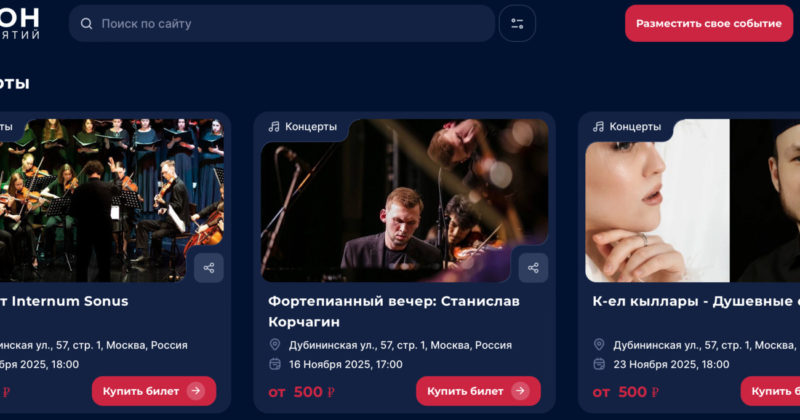Open search filters icon button
Viewport: 800px width, 420px height.
pos(517,23)
